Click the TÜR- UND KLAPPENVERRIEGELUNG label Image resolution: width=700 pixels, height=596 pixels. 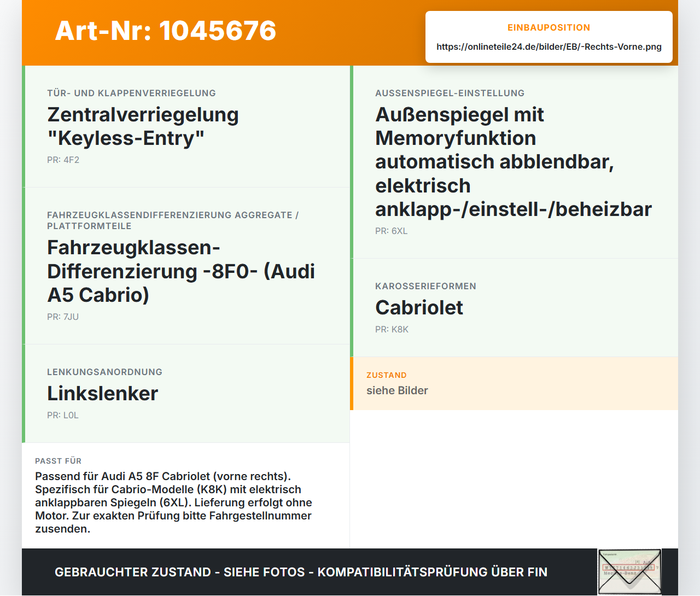(x=132, y=93)
